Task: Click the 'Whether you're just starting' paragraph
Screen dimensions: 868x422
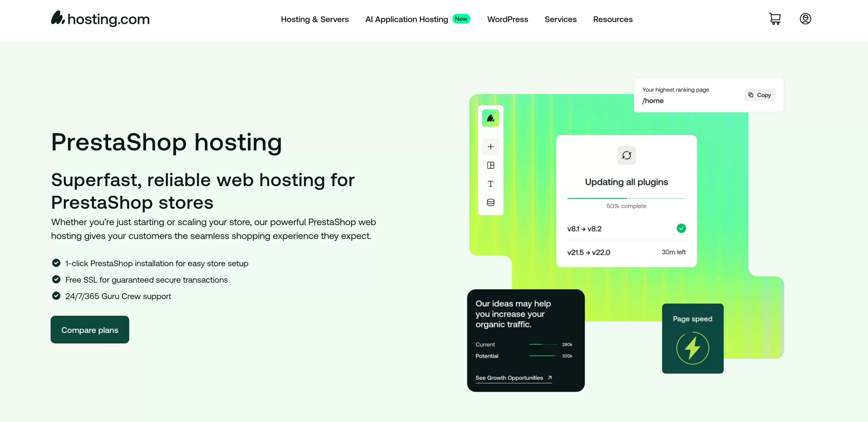Action: (x=214, y=229)
